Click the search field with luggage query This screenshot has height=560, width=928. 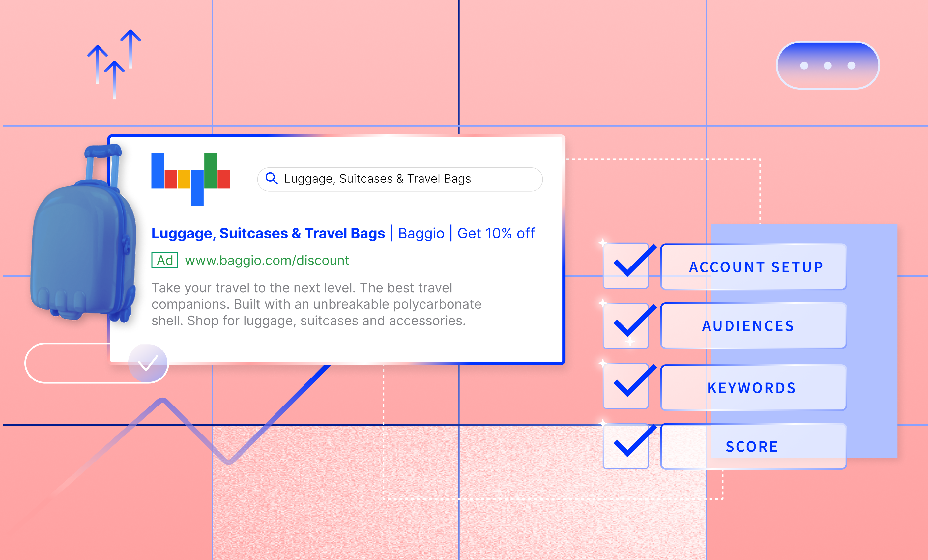[x=400, y=179]
